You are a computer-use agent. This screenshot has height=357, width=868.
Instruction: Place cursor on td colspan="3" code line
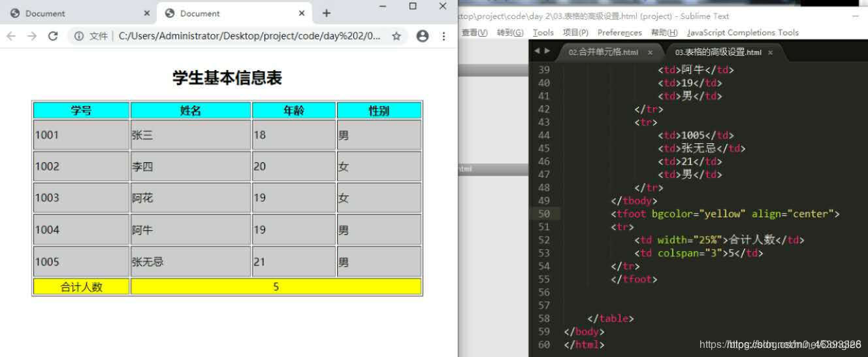click(699, 253)
